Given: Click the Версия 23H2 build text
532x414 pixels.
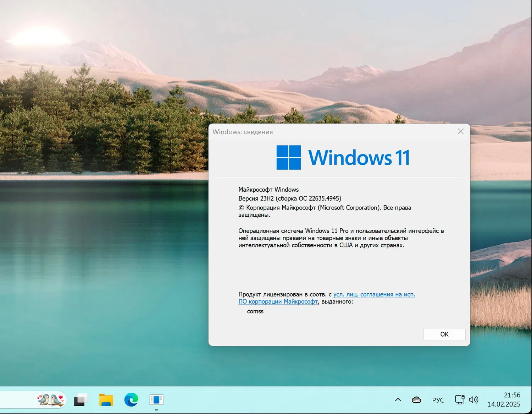Looking at the screenshot, I should click(289, 198).
